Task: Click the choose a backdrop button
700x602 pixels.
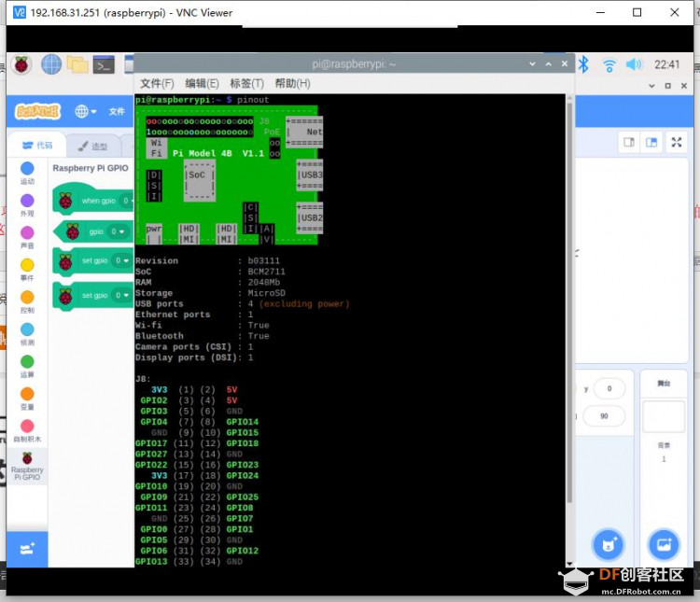Action: point(664,544)
